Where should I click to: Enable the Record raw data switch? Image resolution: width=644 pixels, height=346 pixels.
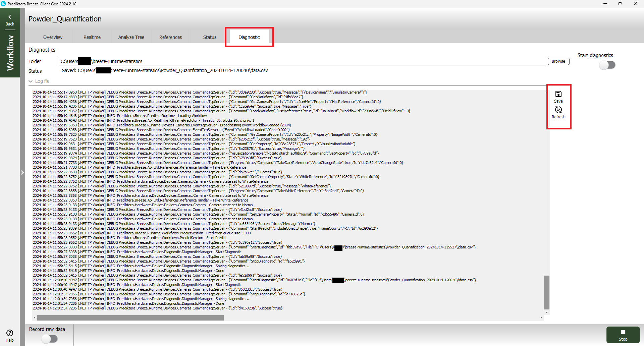[50, 339]
